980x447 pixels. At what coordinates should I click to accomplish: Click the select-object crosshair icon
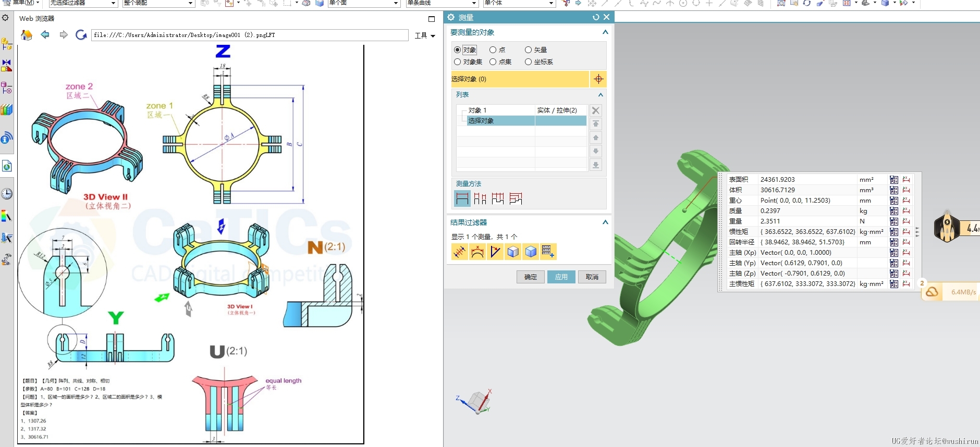click(x=598, y=79)
